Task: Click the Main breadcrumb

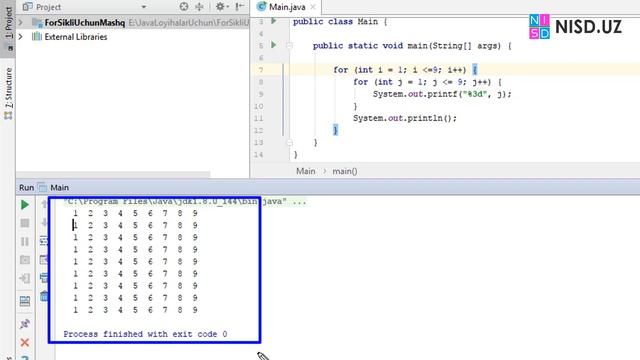Action: (x=306, y=171)
